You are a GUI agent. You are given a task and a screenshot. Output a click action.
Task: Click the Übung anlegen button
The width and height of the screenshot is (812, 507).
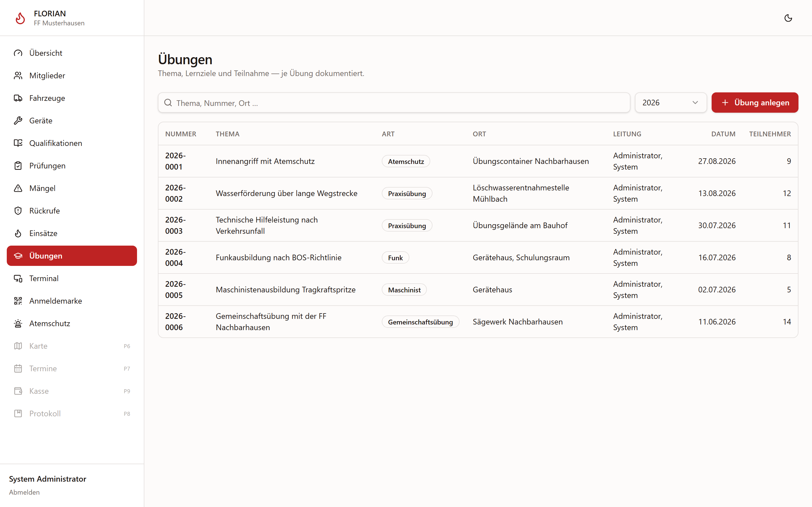[x=754, y=103]
